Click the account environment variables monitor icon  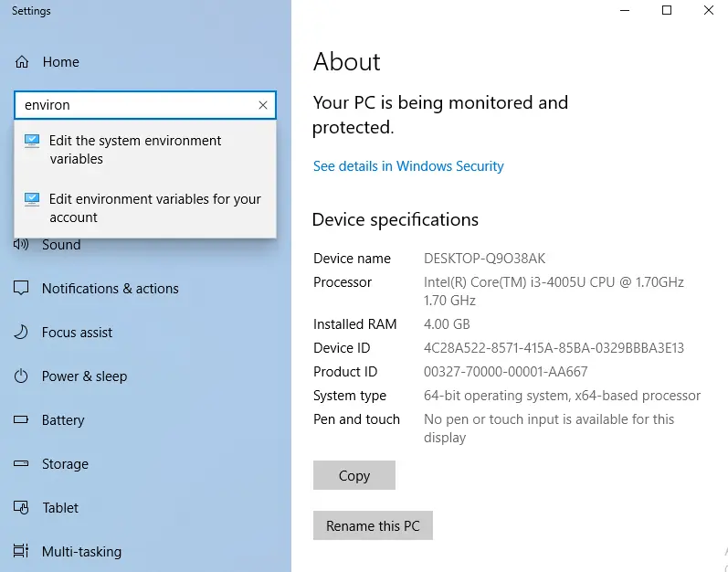[32, 199]
